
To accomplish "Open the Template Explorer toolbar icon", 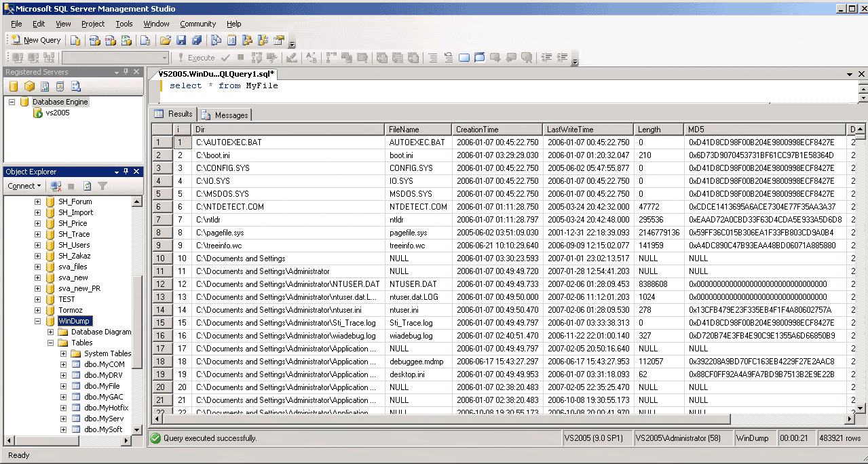I will pos(263,40).
